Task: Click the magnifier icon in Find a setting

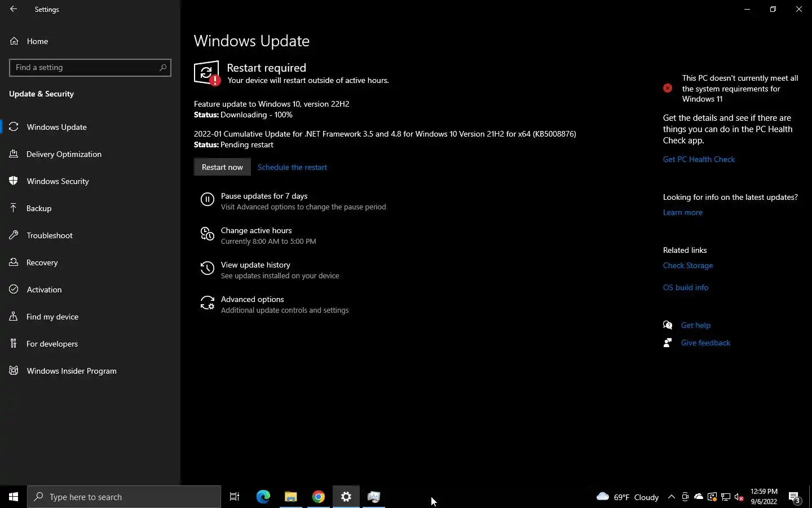Action: [x=163, y=67]
